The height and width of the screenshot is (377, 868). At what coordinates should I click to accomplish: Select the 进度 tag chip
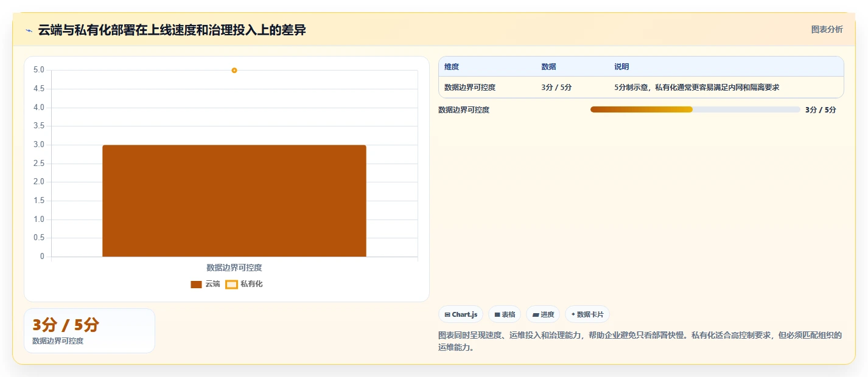[x=543, y=314]
